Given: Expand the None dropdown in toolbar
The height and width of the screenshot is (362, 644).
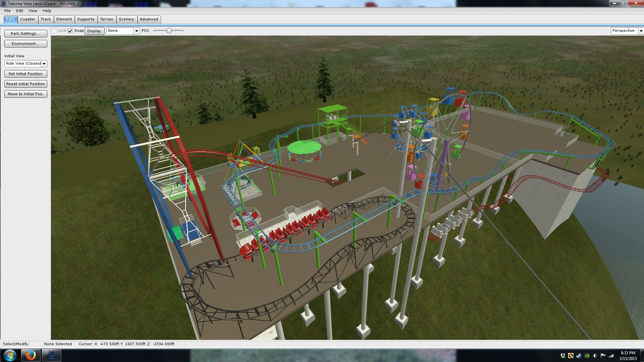Looking at the screenshot, I should coord(136,31).
